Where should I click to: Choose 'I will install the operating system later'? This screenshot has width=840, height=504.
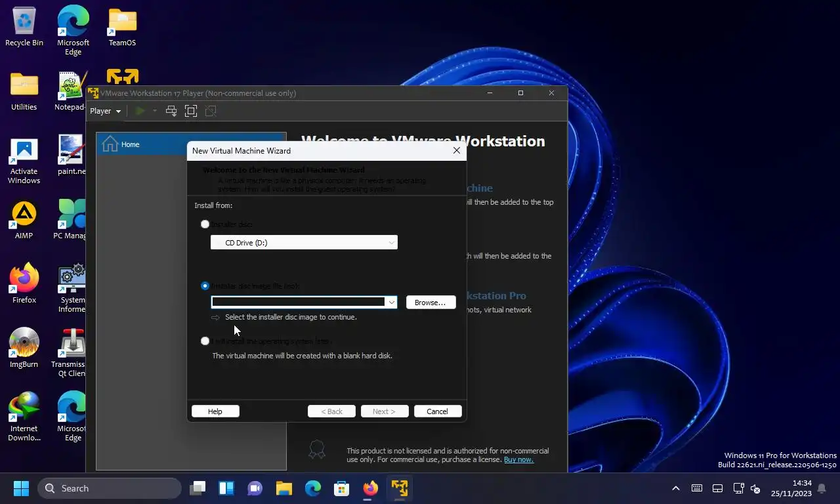(205, 341)
